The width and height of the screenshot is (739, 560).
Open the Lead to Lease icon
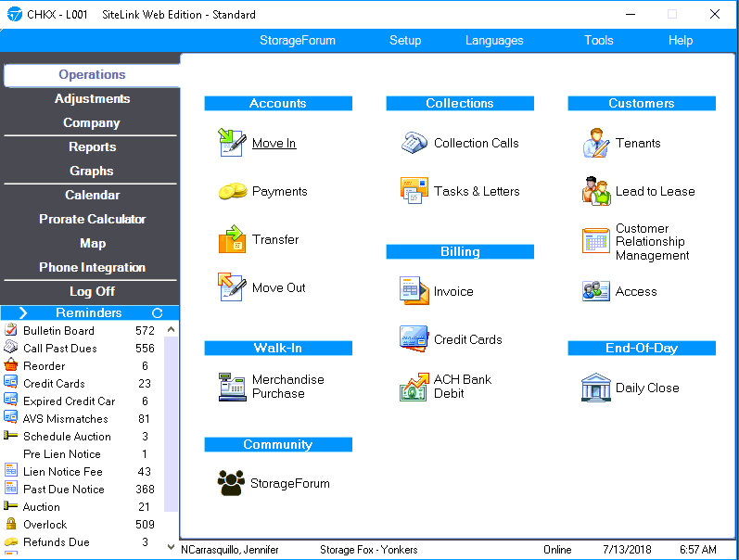pyautogui.click(x=596, y=191)
